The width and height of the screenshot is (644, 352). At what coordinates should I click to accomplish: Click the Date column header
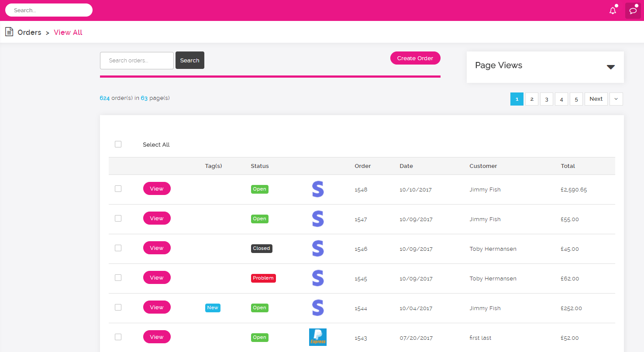click(x=406, y=166)
